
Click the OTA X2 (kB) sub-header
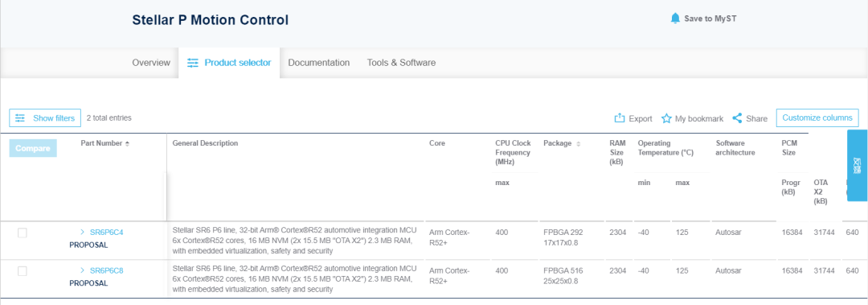coord(821,192)
